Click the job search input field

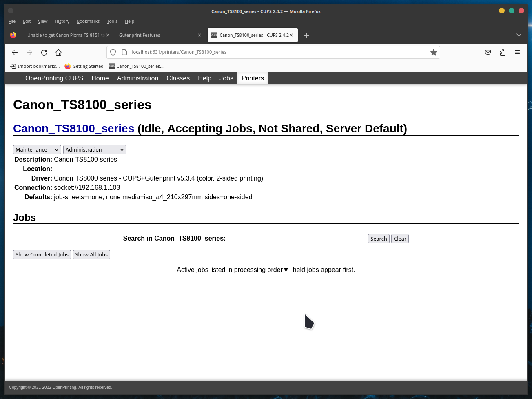297,239
